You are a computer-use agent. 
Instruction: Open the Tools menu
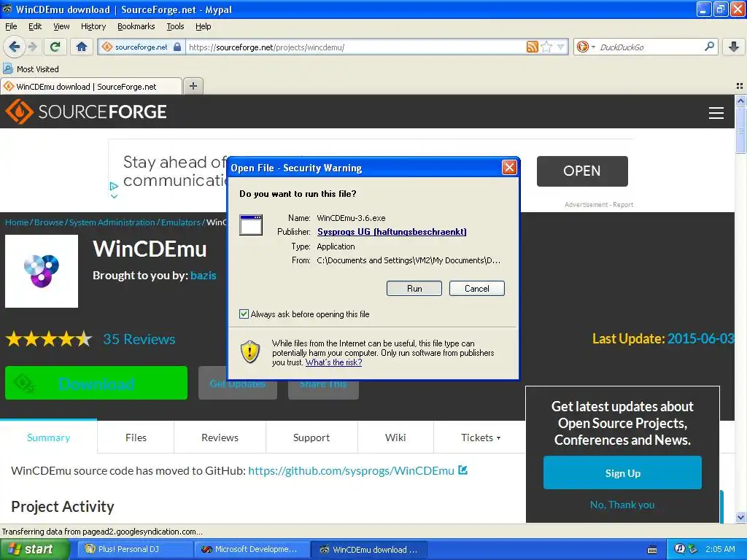(x=175, y=26)
